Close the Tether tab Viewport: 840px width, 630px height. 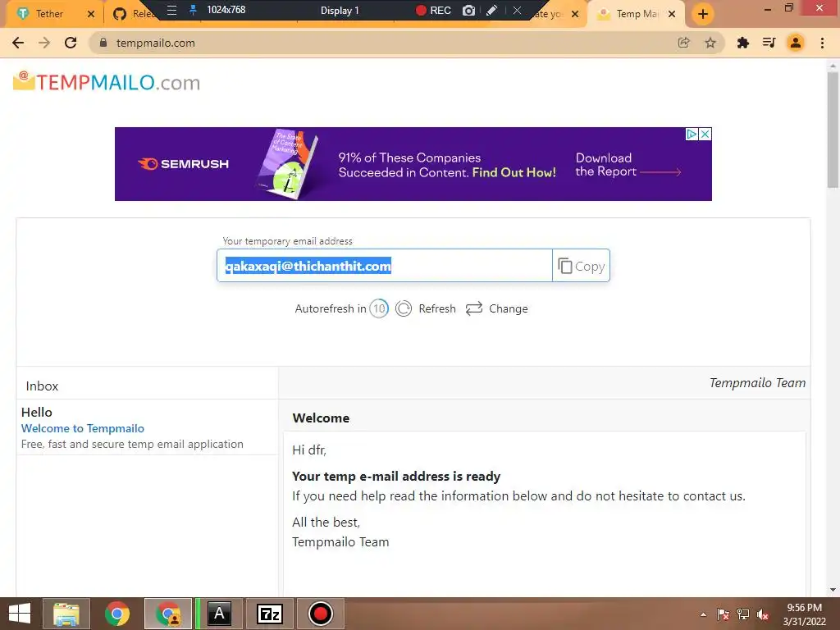(x=91, y=14)
